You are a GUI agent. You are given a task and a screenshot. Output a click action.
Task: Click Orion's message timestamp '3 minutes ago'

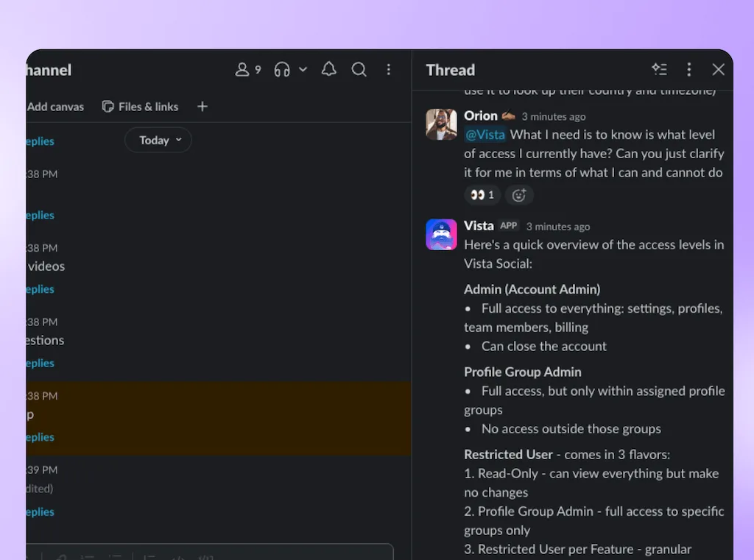[554, 117]
